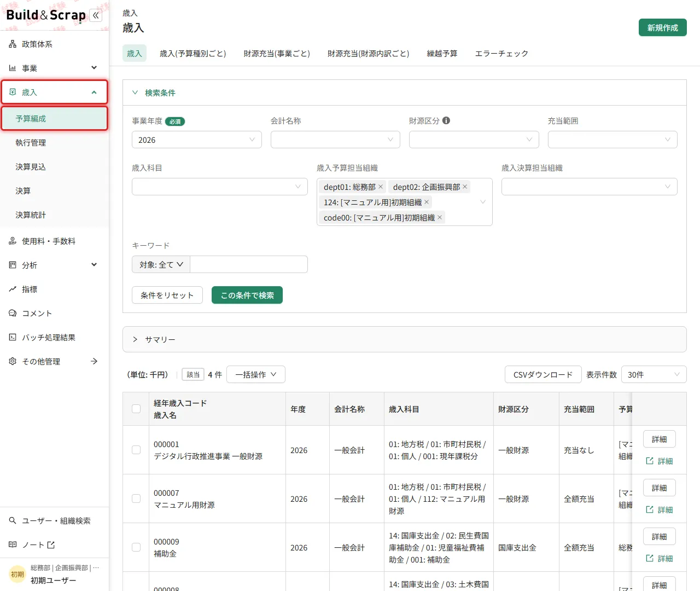Click the 初期 user avatar badge
The height and width of the screenshot is (591, 700).
pyautogui.click(x=17, y=575)
